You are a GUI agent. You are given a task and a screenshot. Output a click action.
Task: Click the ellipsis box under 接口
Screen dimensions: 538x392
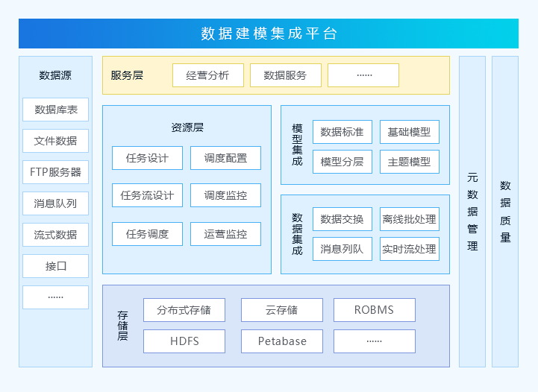(55, 297)
